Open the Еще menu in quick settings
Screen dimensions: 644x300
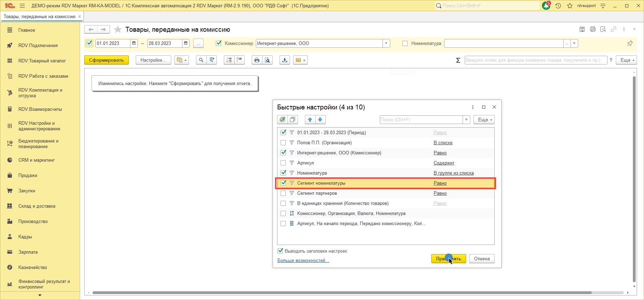click(484, 120)
